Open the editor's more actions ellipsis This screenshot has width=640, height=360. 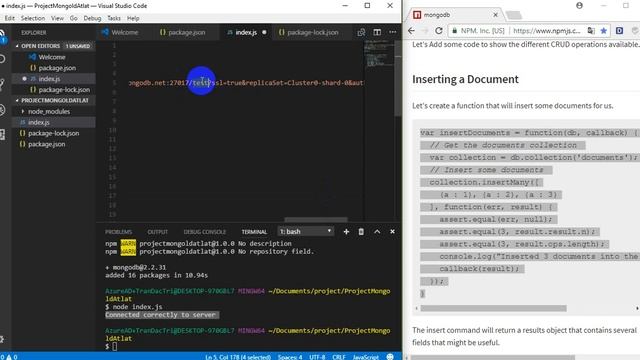(x=392, y=32)
